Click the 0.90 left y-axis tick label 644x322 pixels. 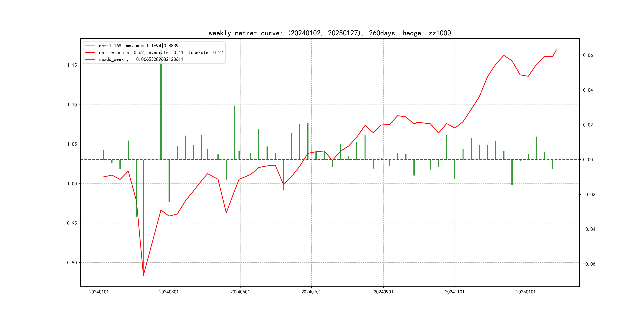click(72, 263)
